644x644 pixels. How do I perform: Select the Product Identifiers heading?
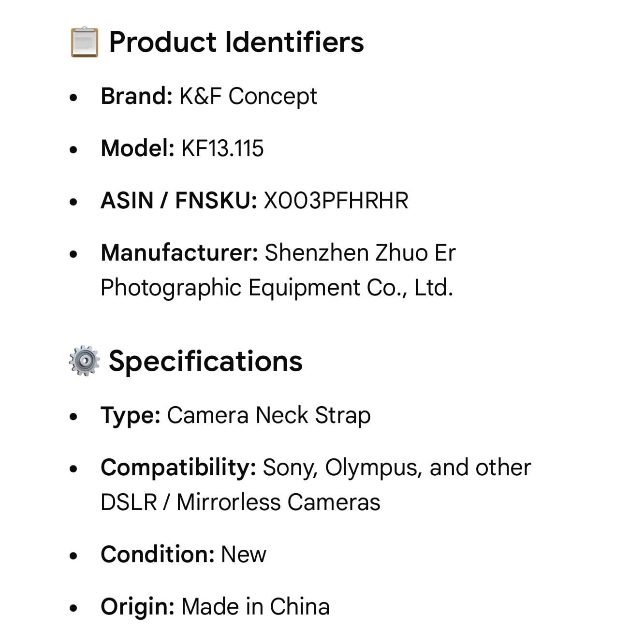(236, 42)
